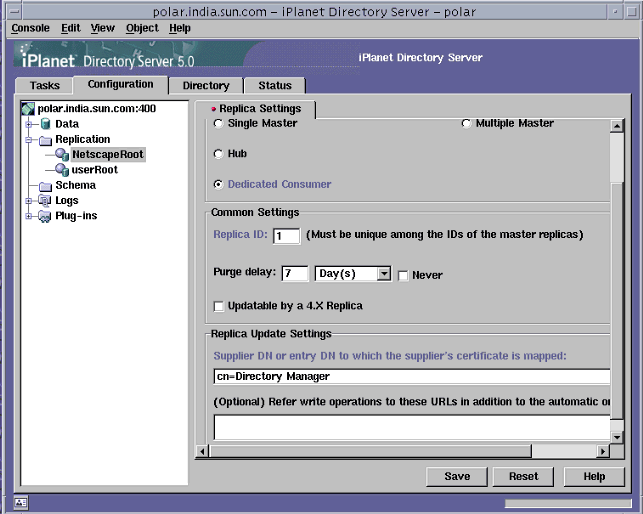Switch to the Tasks tab
Viewport: 643px width, 514px height.
click(44, 85)
